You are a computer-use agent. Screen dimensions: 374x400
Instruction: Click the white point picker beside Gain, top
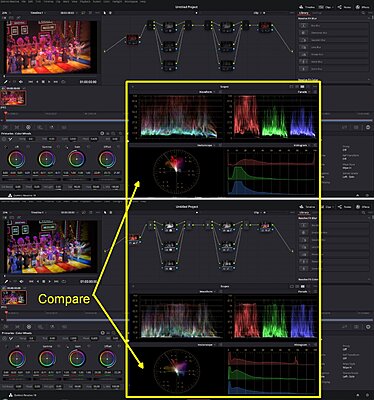tap(67, 147)
